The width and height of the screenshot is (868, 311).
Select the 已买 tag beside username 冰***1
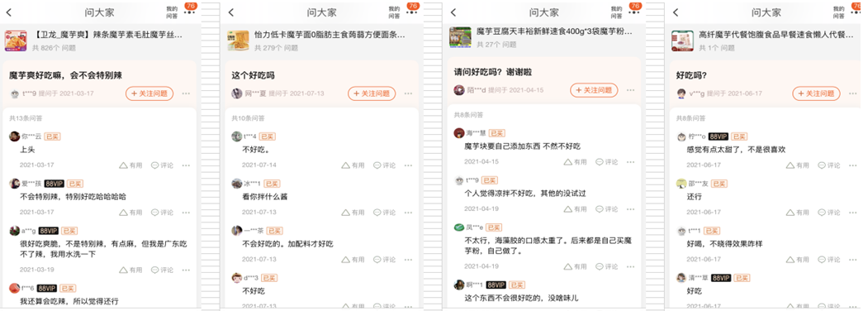[272, 184]
